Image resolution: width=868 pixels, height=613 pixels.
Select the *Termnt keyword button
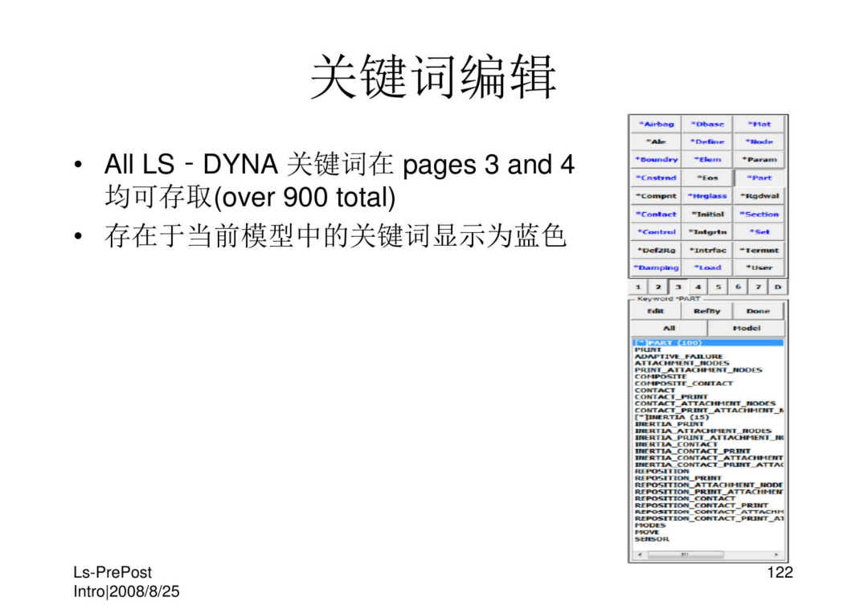click(759, 250)
